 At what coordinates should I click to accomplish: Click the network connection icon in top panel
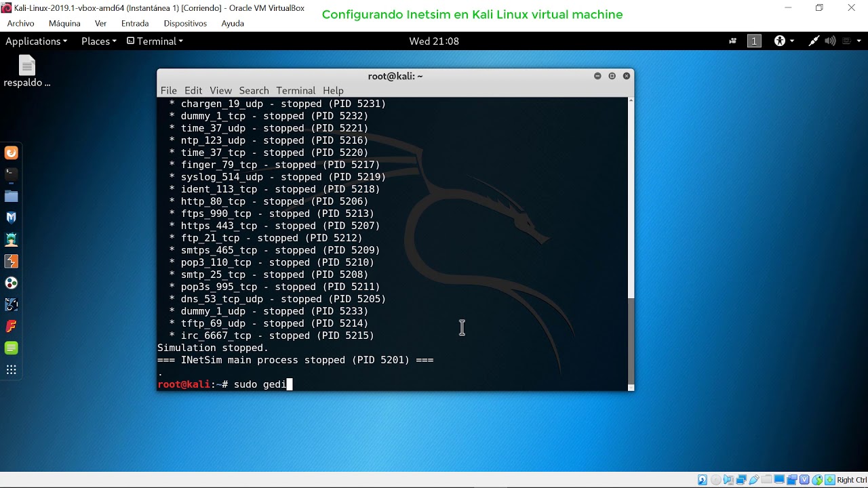pos(814,41)
